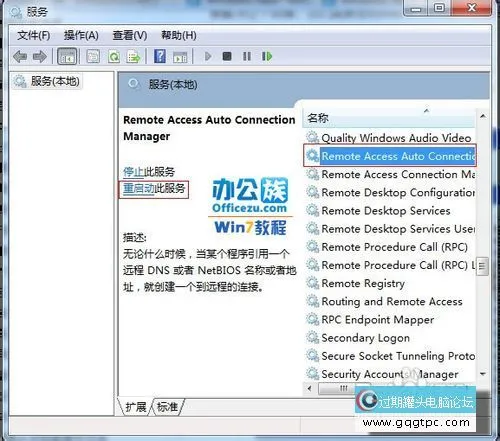Switch to the 标准 tab
Screen dimensions: 500x441
pyautogui.click(x=167, y=407)
